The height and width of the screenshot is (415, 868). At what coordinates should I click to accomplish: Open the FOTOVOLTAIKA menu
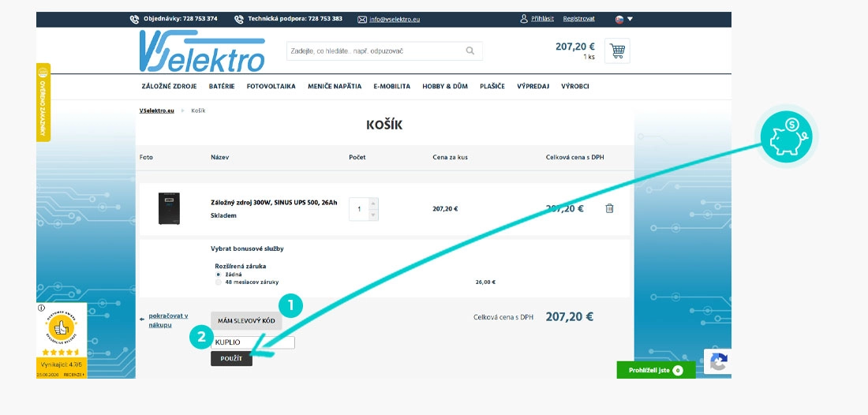(271, 86)
